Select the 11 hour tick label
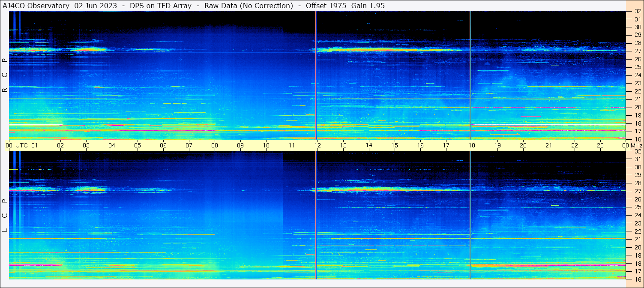644x288 pixels. click(292, 145)
